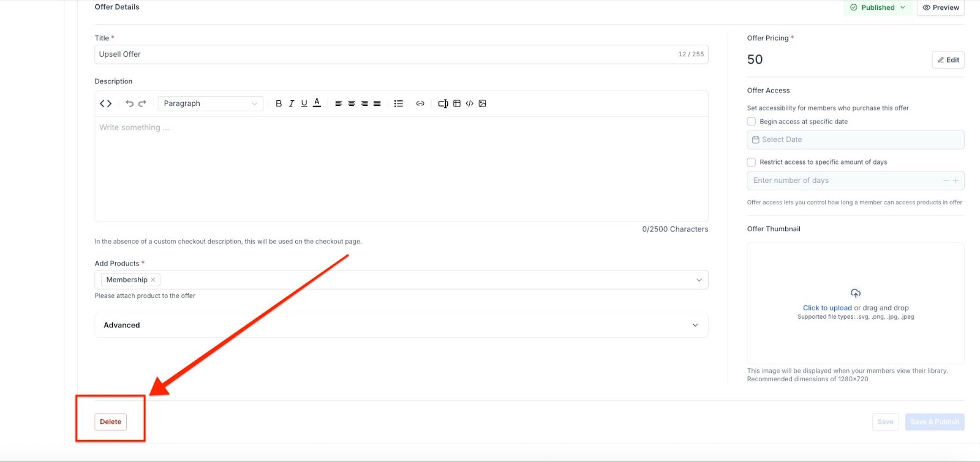Enable Begin access at specific date
The height and width of the screenshot is (462, 980).
click(x=752, y=121)
